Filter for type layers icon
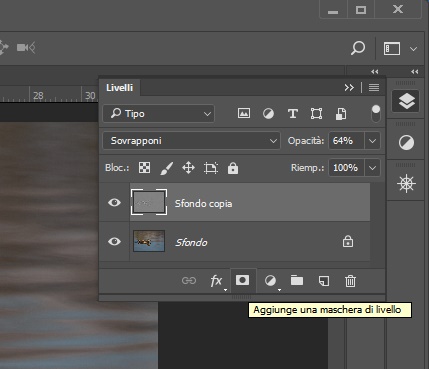The width and height of the screenshot is (429, 369). click(x=293, y=114)
